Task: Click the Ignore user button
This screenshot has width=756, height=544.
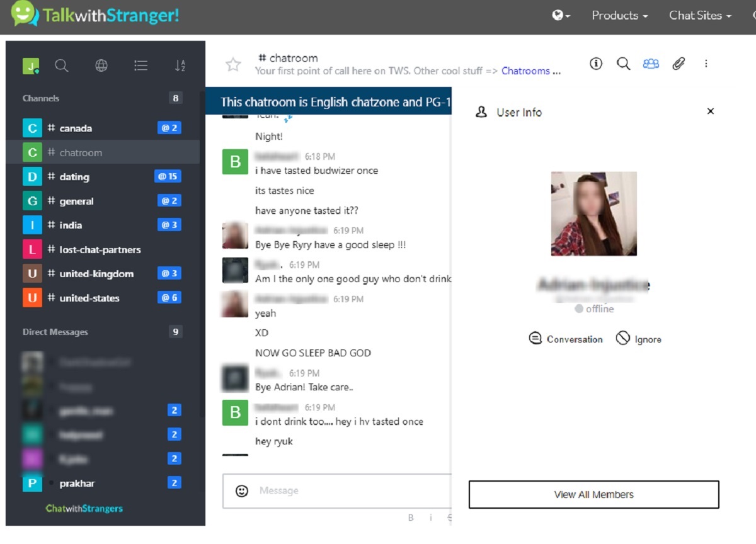Action: point(638,339)
